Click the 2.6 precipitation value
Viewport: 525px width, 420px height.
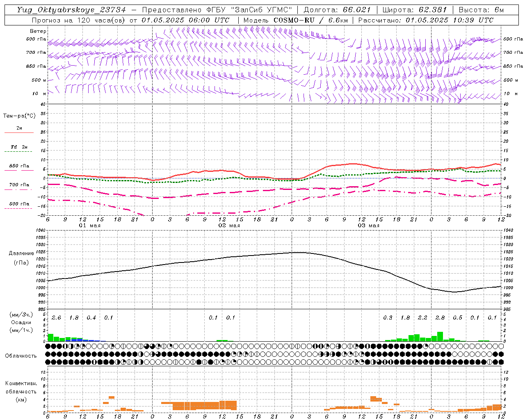click(56, 318)
